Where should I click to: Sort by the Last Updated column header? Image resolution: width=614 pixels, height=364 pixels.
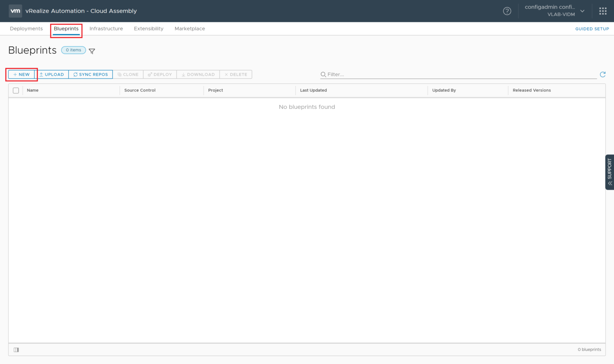click(x=313, y=90)
